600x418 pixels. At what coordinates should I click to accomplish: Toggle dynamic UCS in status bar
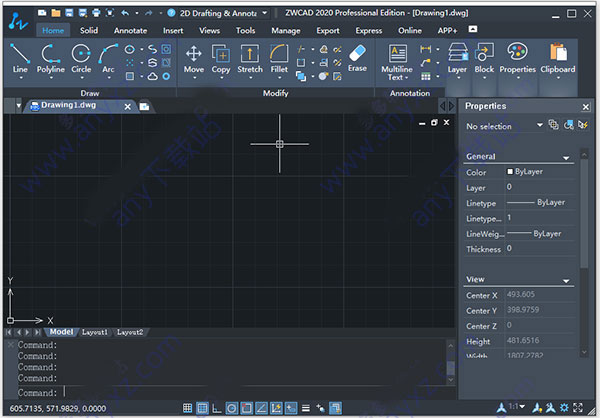point(276,408)
